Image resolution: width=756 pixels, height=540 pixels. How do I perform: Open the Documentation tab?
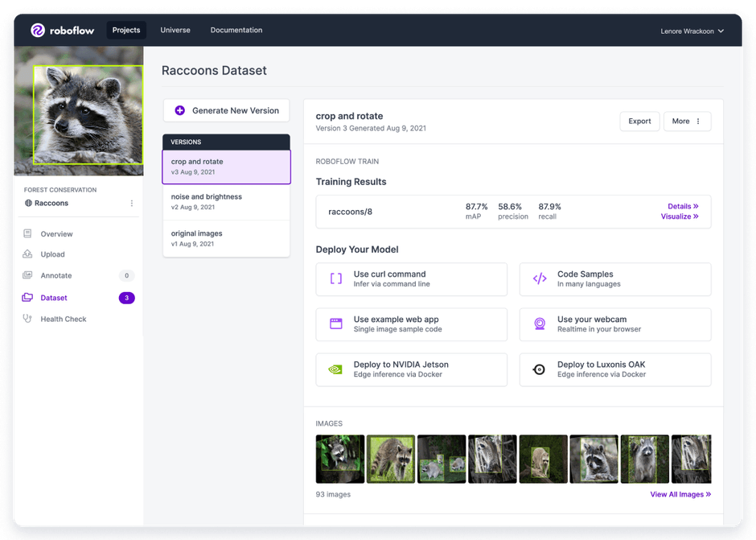[x=236, y=31]
